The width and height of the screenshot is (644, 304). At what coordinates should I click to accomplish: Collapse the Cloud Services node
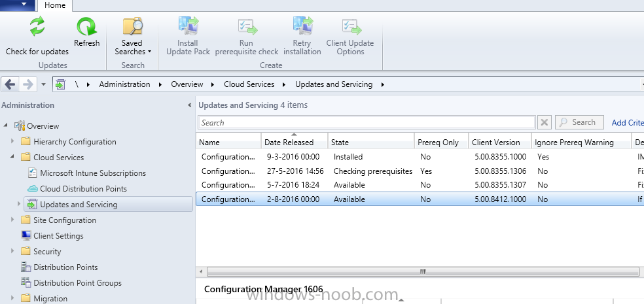pos(12,157)
